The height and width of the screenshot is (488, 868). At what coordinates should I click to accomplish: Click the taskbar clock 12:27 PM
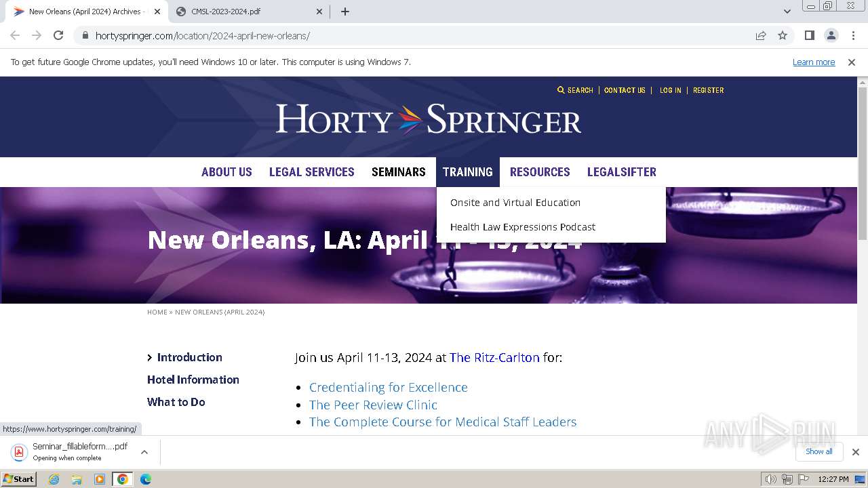833,479
